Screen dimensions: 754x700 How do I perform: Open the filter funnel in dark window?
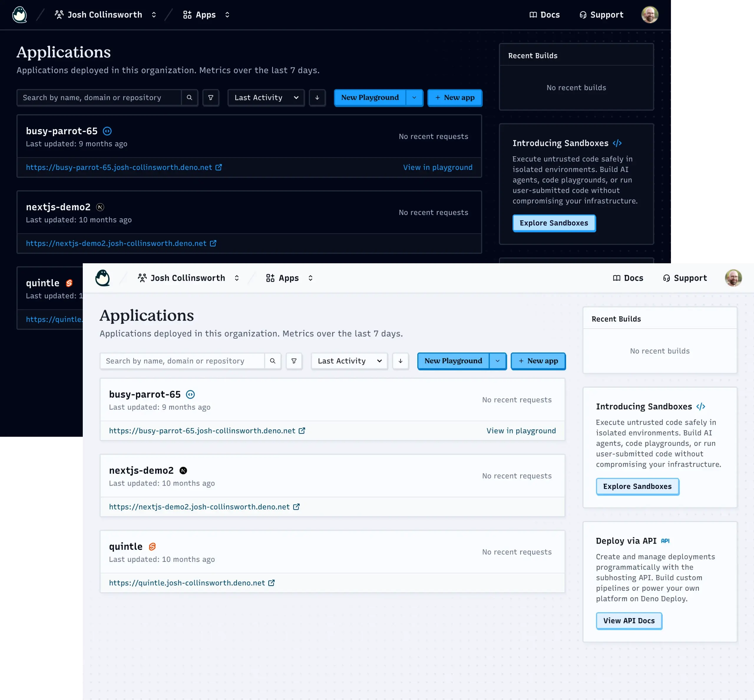click(211, 98)
